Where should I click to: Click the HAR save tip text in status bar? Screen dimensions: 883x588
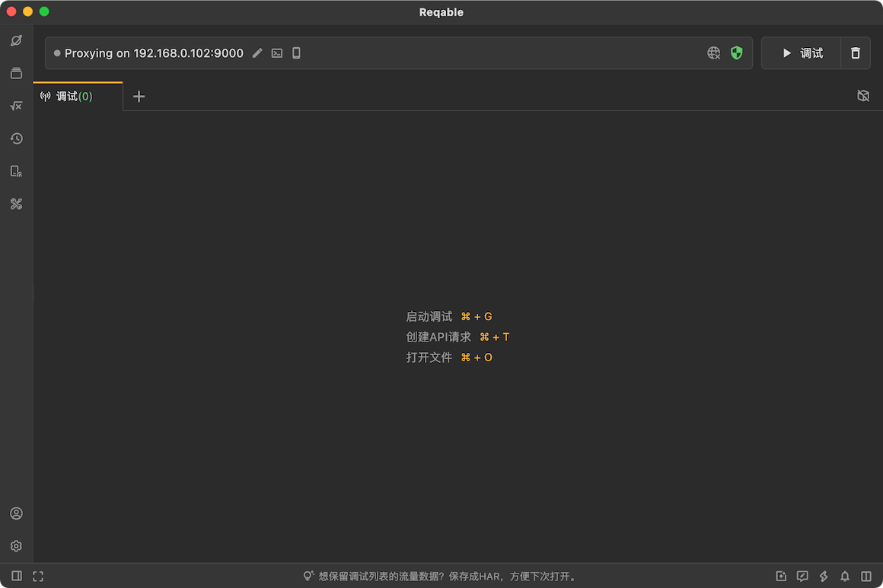pyautogui.click(x=447, y=576)
